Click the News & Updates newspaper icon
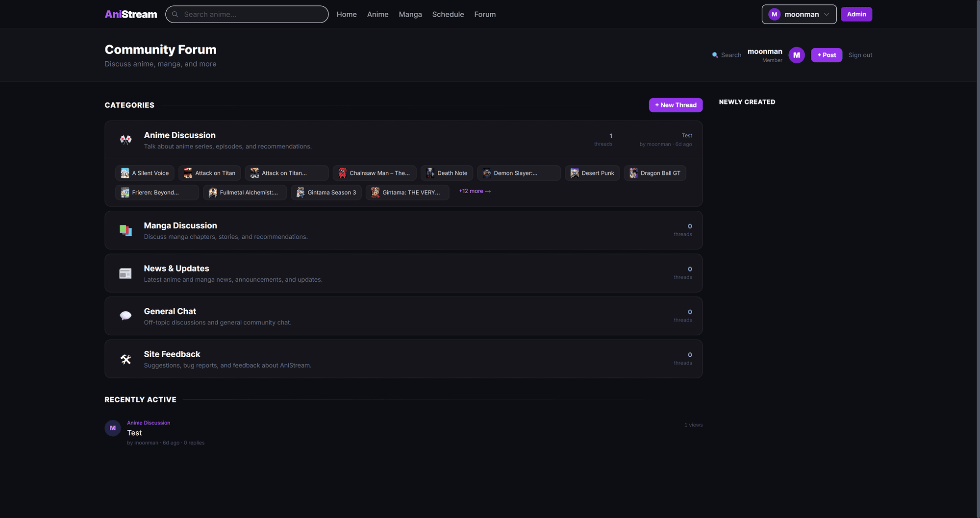 click(126, 273)
